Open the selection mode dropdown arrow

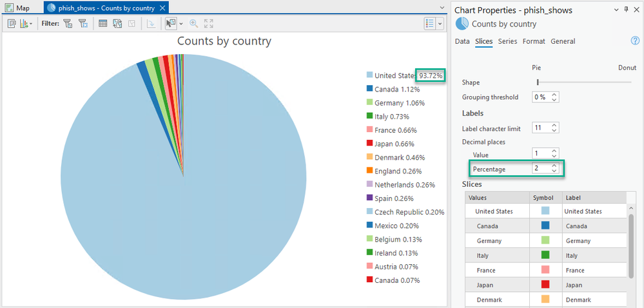181,24
